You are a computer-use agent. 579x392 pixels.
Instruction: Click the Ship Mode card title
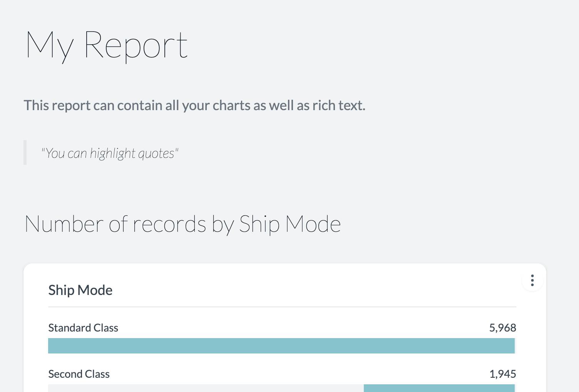click(80, 290)
